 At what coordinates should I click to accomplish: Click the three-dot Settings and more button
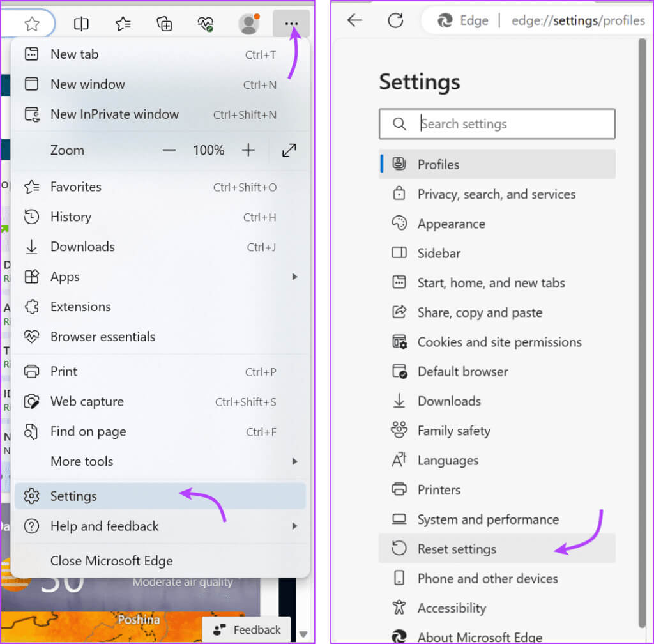click(291, 24)
